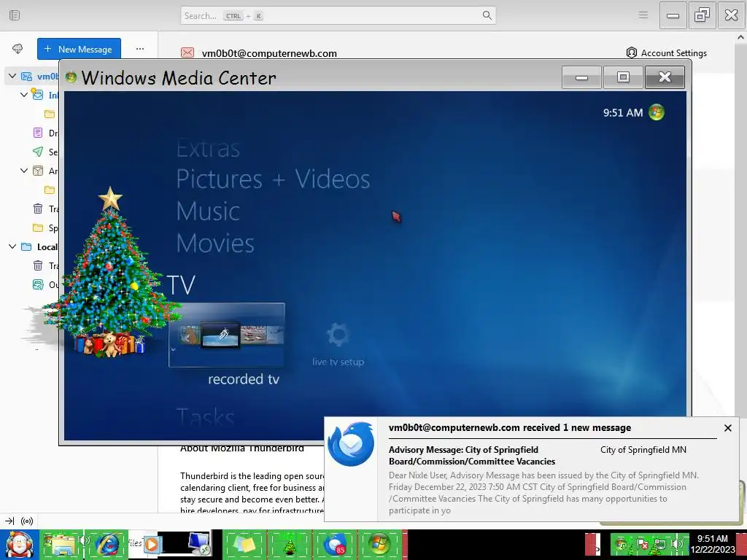Collapse the vm0b0t account tree
This screenshot has height=560, width=747.
(12, 76)
